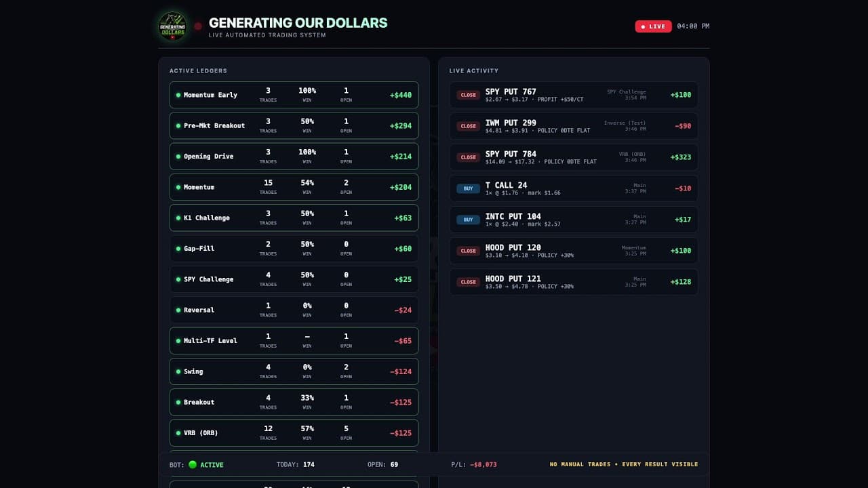
Task: Click the green dot on Opening Drive ledger
Action: pos(178,157)
